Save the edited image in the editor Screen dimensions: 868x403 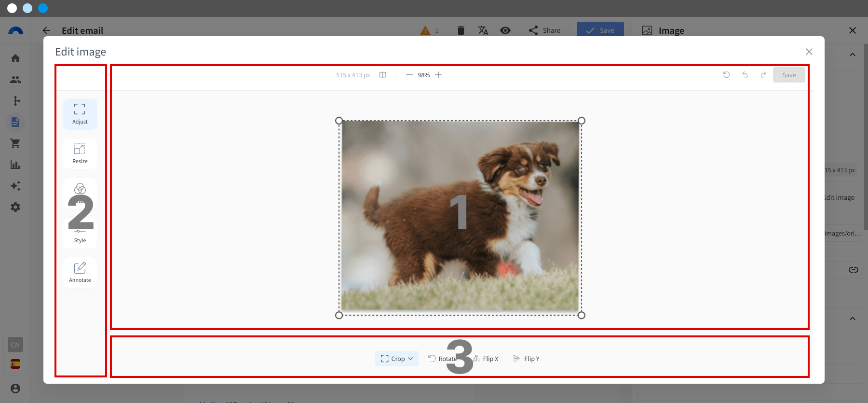[789, 75]
